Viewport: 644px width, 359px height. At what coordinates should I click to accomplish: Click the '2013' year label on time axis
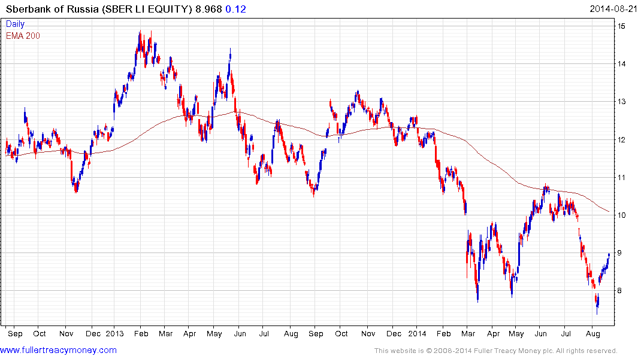(x=114, y=333)
